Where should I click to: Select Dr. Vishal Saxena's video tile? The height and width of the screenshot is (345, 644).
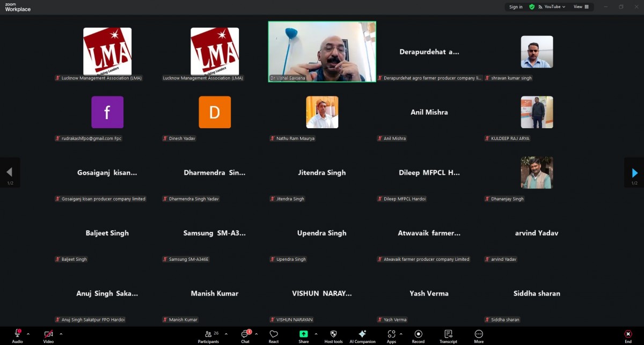(x=322, y=52)
